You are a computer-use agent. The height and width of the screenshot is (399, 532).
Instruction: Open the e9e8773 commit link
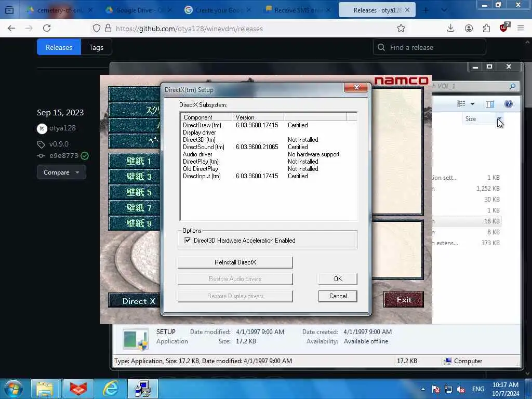(64, 156)
